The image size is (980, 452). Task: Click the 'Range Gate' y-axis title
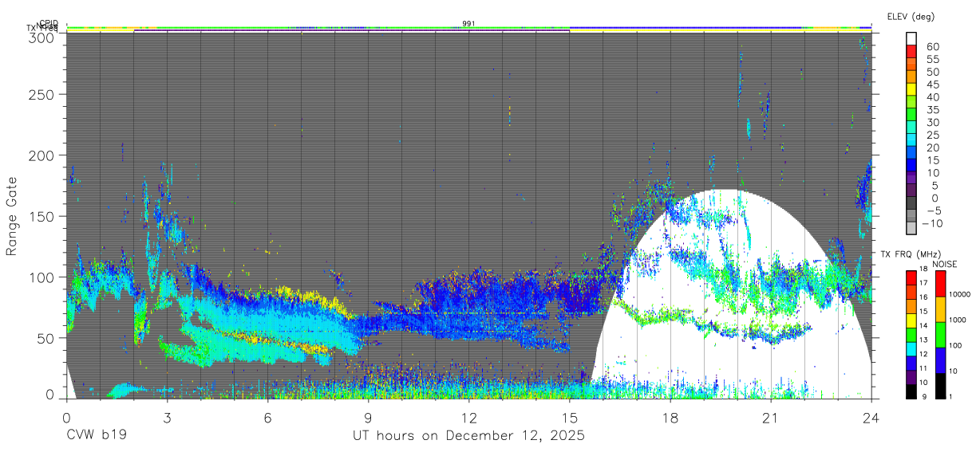click(x=12, y=217)
